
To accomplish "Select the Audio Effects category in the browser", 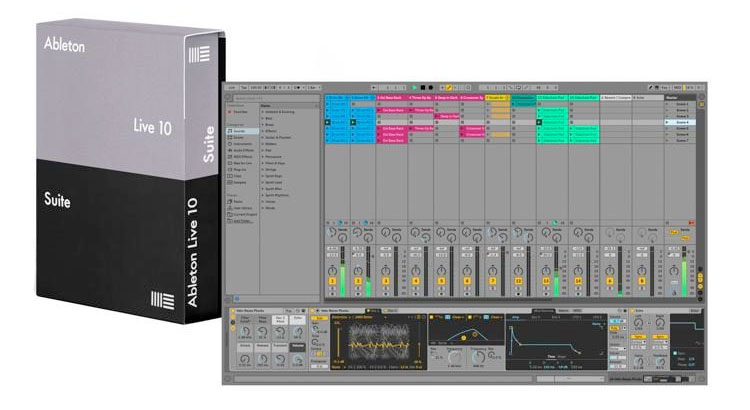I will tap(242, 150).
